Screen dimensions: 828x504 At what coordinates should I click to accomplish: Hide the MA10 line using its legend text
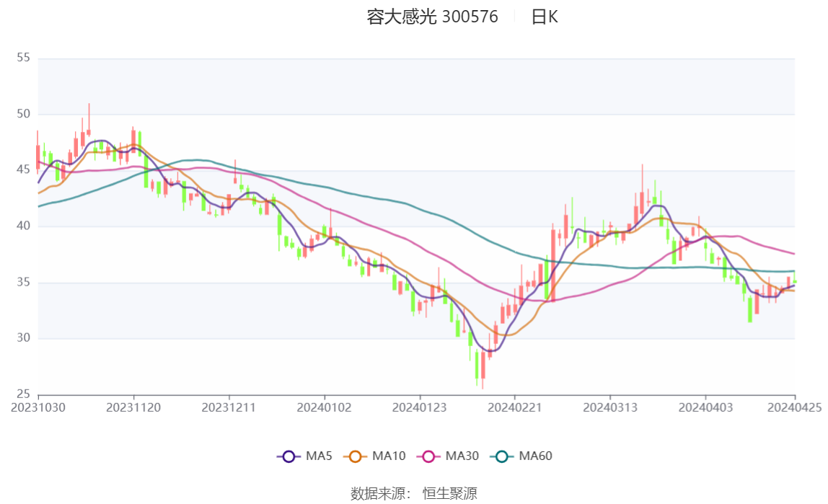tap(389, 456)
